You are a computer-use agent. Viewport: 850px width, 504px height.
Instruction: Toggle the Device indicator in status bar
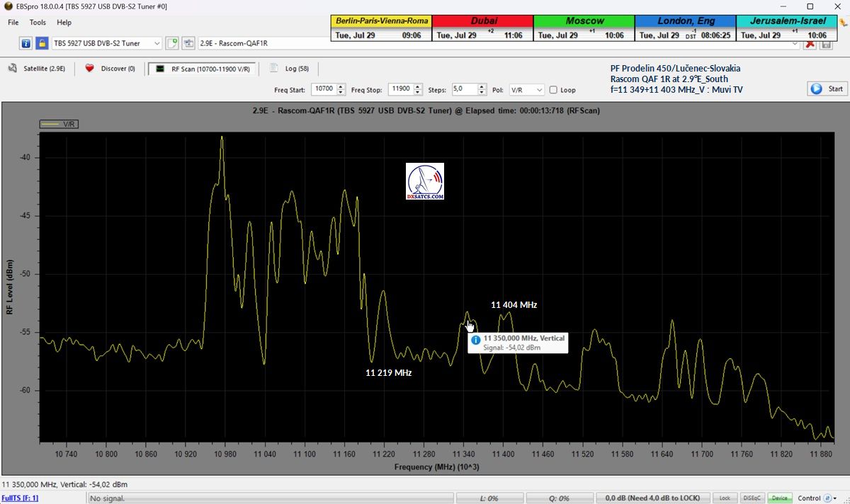click(x=779, y=498)
